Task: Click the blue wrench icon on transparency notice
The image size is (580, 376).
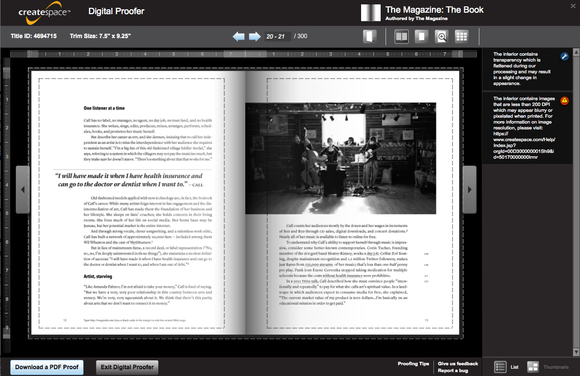Action: pyautogui.click(x=564, y=56)
